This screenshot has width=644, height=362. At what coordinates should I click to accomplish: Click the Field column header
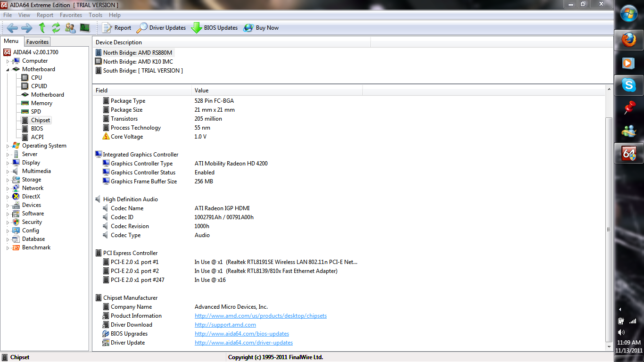142,90
